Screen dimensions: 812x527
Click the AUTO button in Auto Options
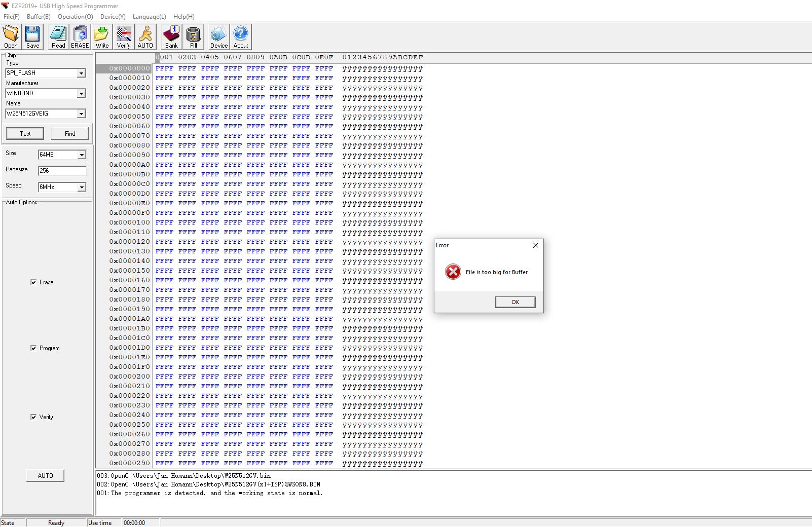[45, 476]
